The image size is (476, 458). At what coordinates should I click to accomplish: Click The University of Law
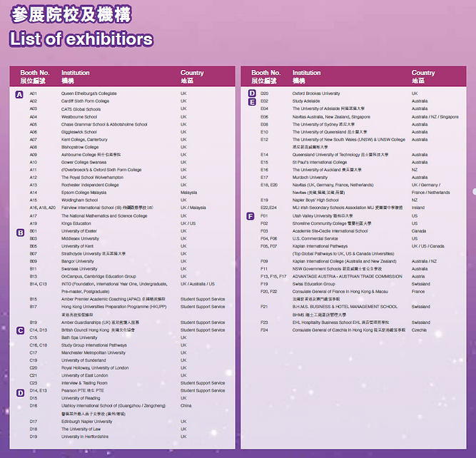coord(81,429)
